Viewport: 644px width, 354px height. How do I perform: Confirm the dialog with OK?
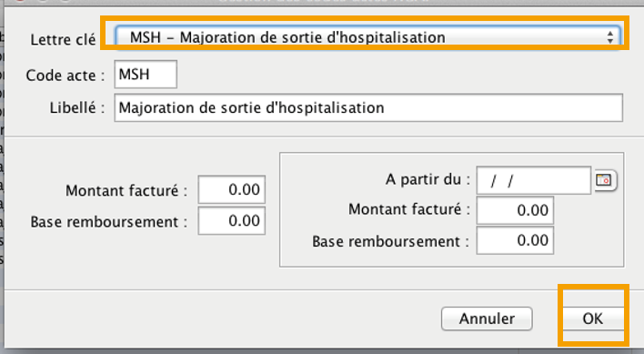tap(593, 319)
